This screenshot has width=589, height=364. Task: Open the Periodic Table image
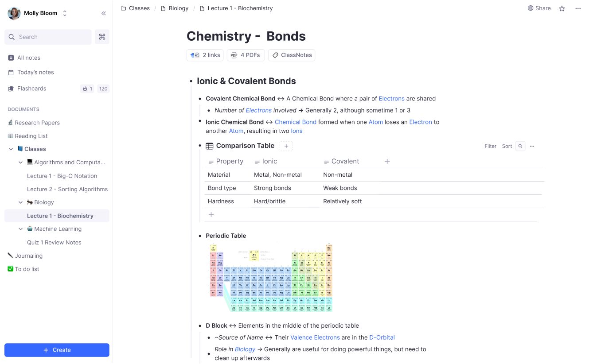pos(270,277)
